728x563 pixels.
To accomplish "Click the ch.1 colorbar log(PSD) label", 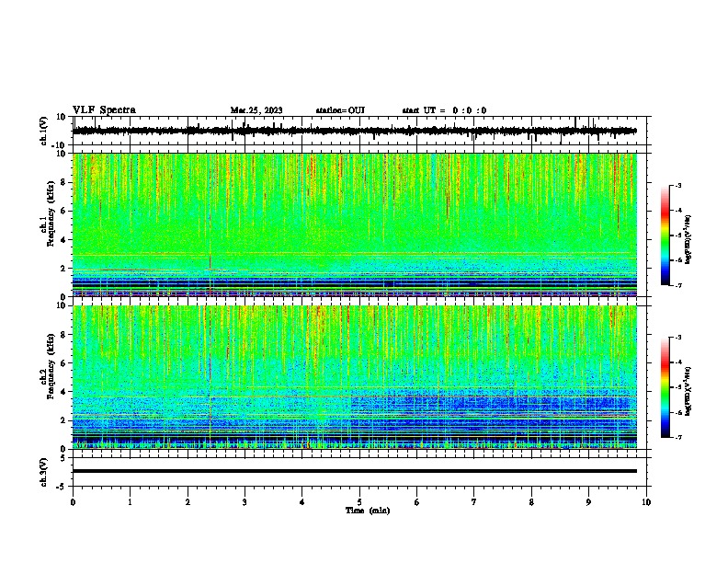I will pos(688,239).
